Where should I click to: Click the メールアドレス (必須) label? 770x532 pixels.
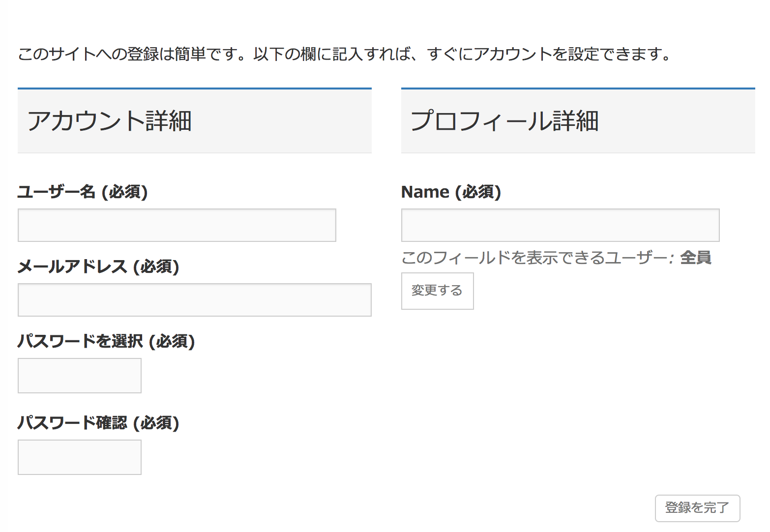(98, 266)
